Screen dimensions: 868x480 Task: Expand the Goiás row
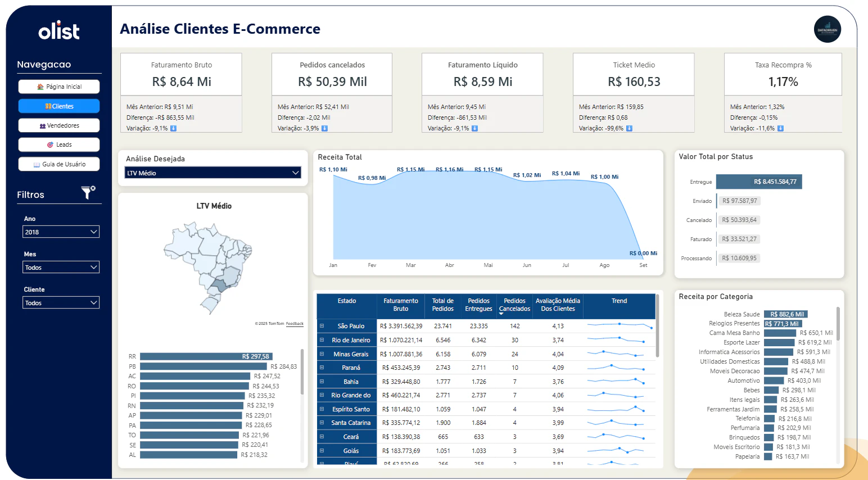[x=322, y=451]
